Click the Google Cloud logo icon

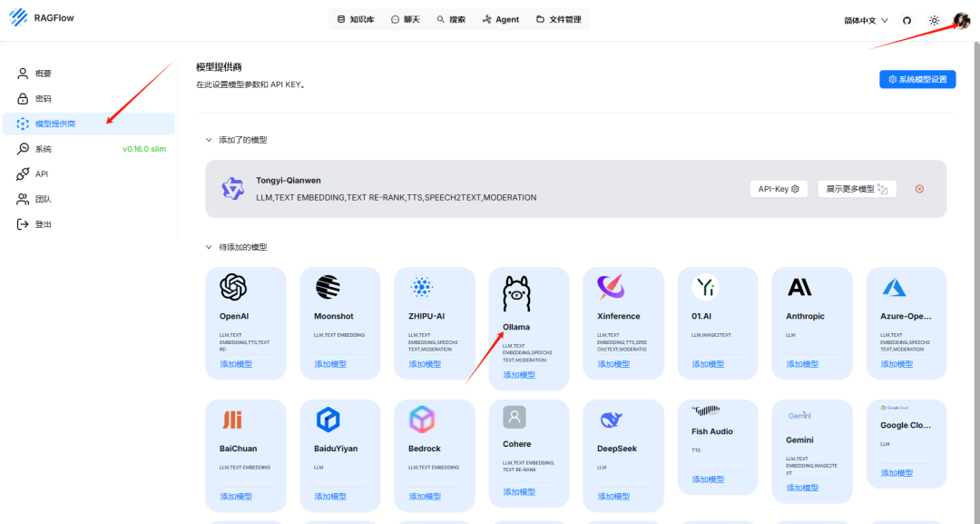[895, 408]
